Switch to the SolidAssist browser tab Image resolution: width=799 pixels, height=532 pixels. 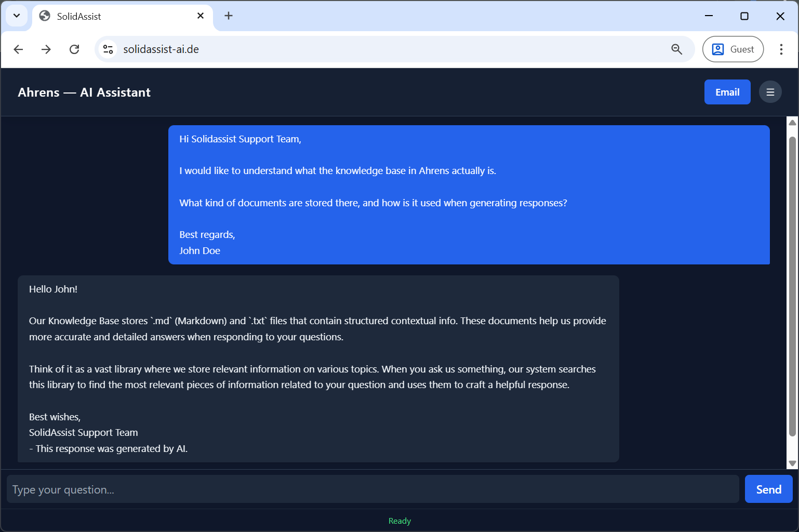pyautogui.click(x=104, y=16)
